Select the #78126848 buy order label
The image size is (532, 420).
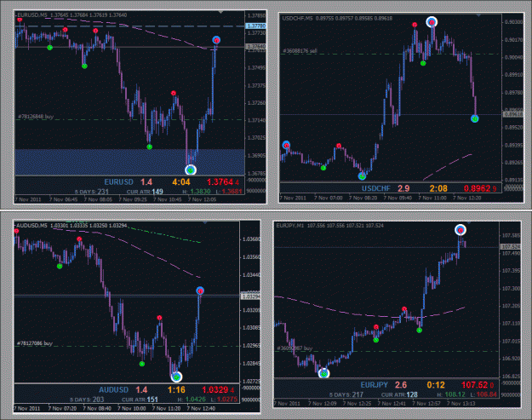point(36,117)
